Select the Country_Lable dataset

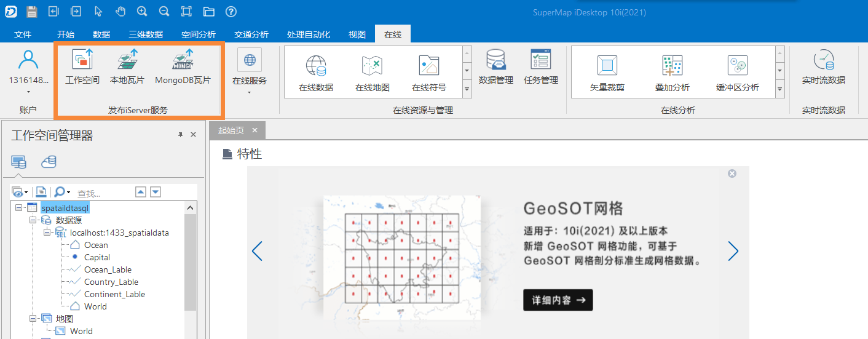[x=111, y=282]
